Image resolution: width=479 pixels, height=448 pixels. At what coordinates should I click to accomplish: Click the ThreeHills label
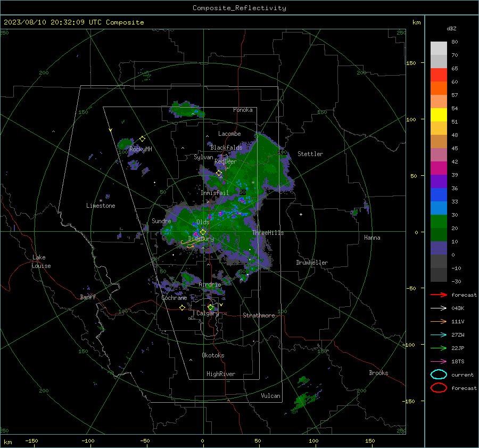[268, 233]
